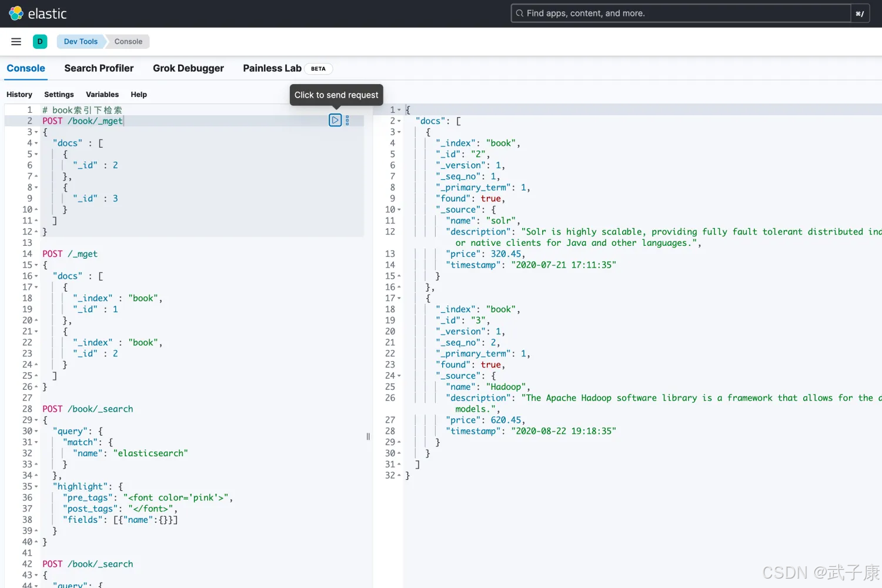
Task: Click the green D space avatar
Action: [40, 42]
